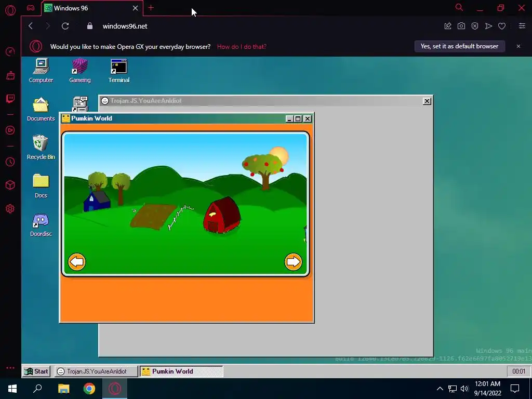Open browser search tabs magnifier

point(459,7)
